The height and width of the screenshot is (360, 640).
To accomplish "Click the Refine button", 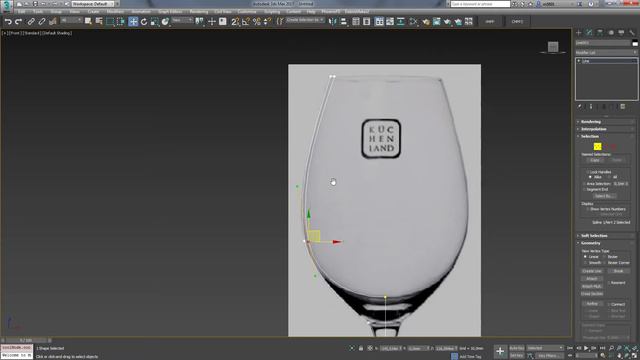I will click(592, 304).
